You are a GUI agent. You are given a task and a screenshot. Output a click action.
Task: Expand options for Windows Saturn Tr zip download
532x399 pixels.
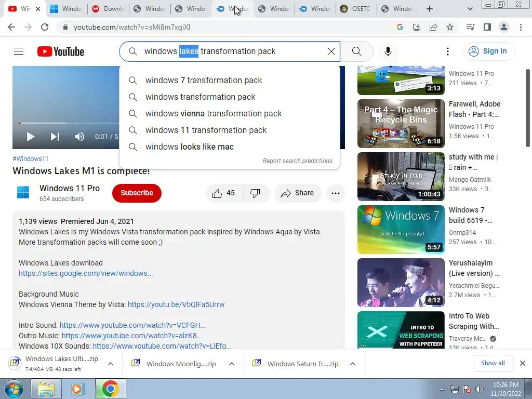(353, 364)
